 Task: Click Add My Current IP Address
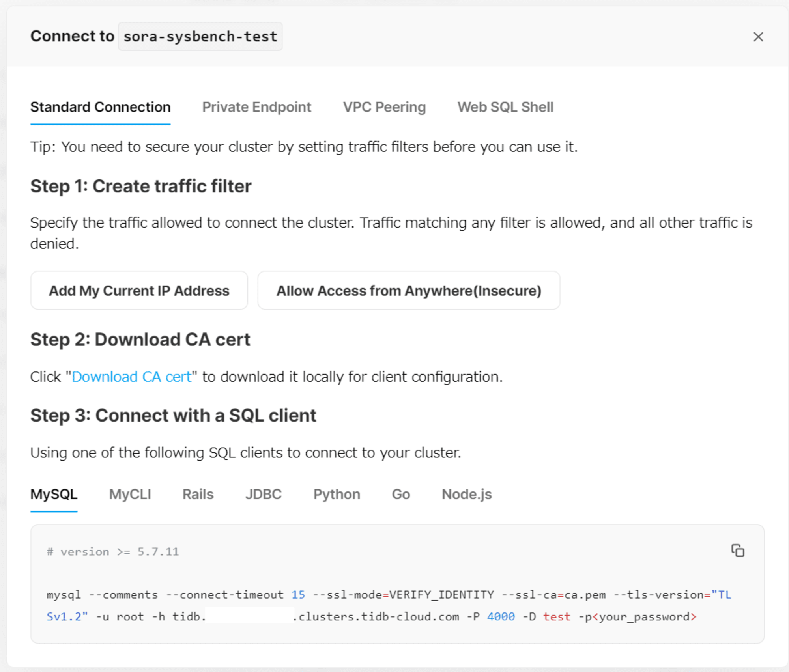[139, 291]
